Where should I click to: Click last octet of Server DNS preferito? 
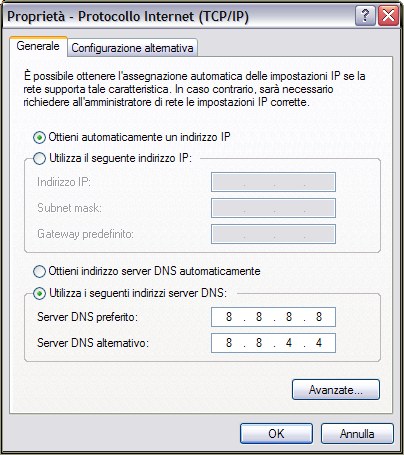point(319,317)
